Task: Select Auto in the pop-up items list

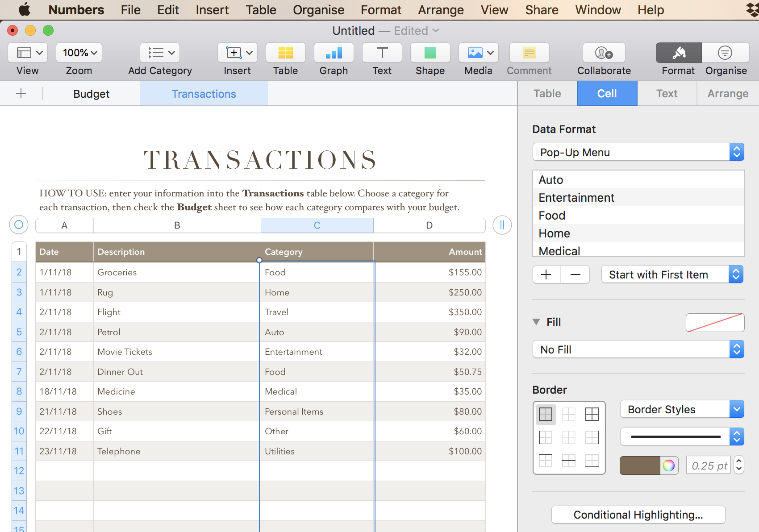Action: (x=638, y=179)
